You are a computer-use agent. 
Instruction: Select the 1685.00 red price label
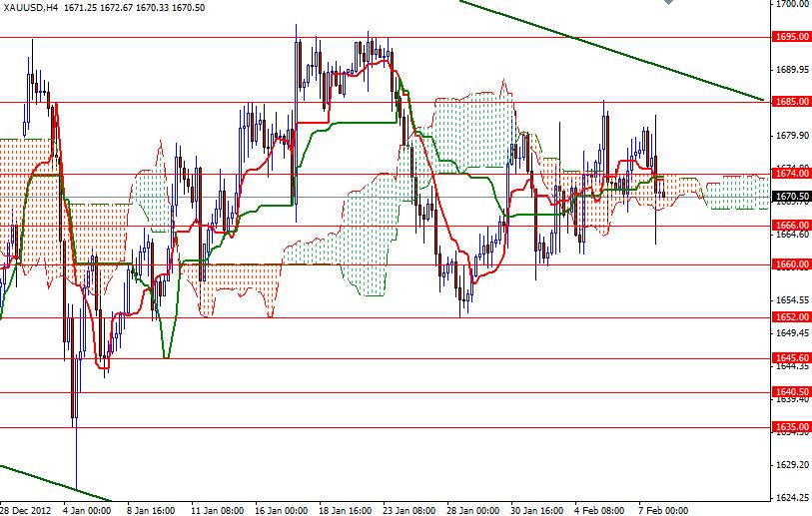coord(789,102)
